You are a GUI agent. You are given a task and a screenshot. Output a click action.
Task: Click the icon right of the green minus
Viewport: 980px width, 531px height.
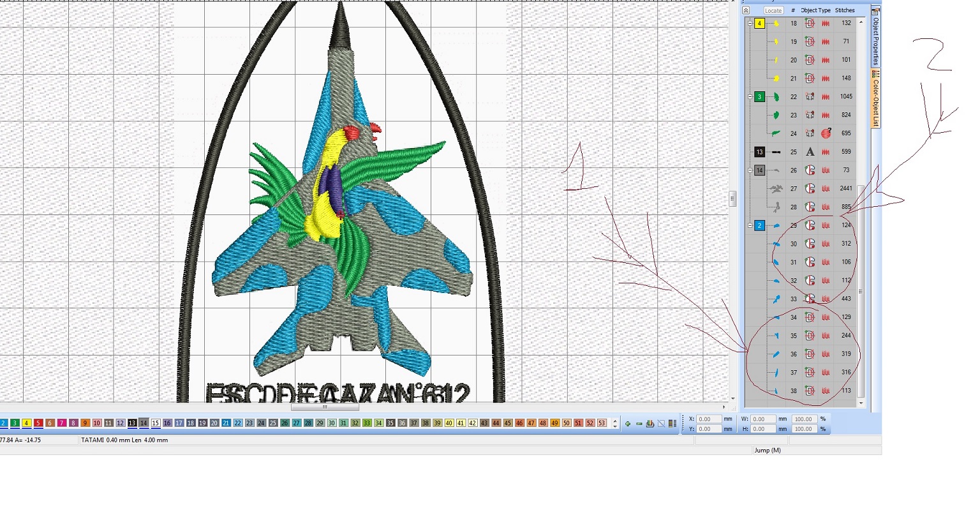click(x=650, y=424)
